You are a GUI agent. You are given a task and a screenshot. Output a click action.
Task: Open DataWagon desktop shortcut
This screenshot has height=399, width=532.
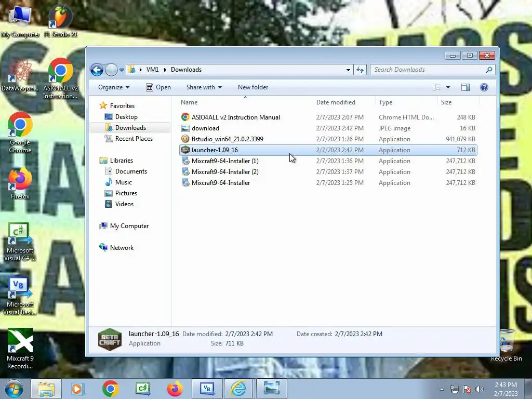20,75
